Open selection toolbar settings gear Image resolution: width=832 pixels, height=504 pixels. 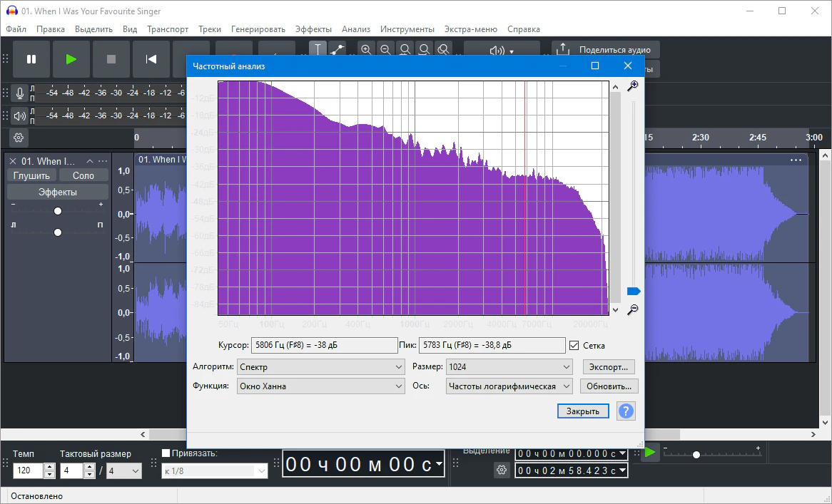click(x=502, y=470)
